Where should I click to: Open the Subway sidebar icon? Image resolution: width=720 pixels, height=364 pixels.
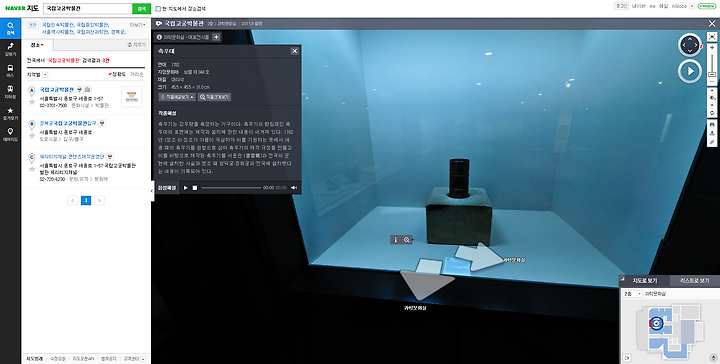click(11, 91)
